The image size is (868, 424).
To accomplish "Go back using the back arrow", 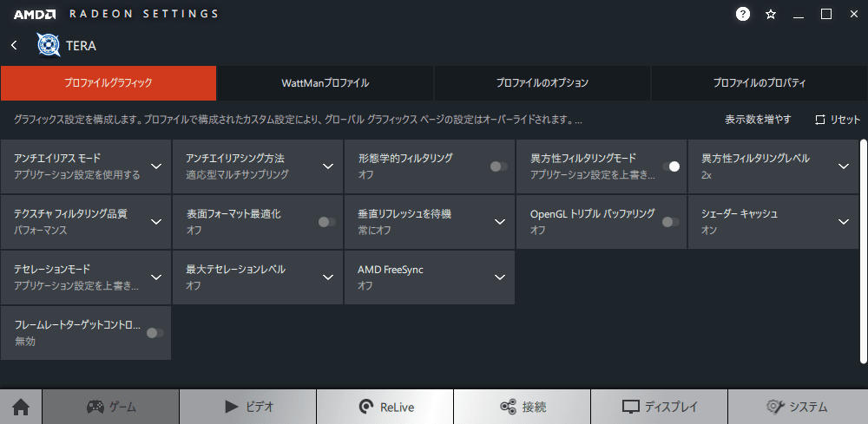I will tap(15, 45).
